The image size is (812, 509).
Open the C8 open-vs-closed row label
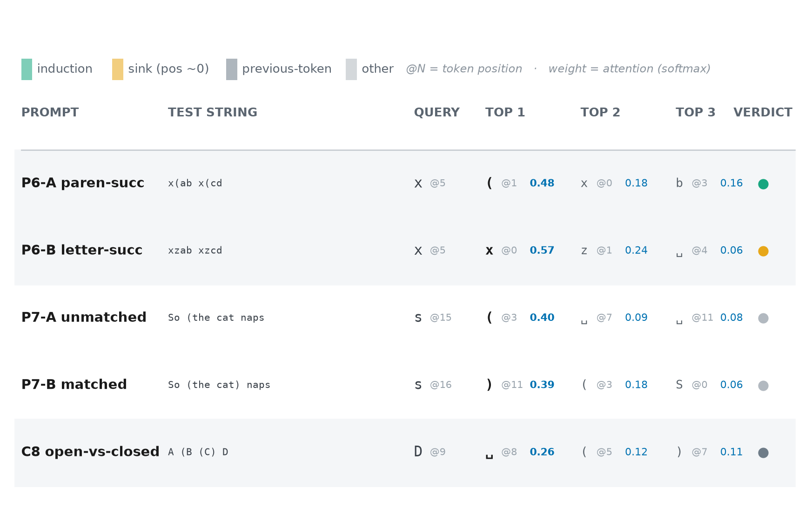90,452
